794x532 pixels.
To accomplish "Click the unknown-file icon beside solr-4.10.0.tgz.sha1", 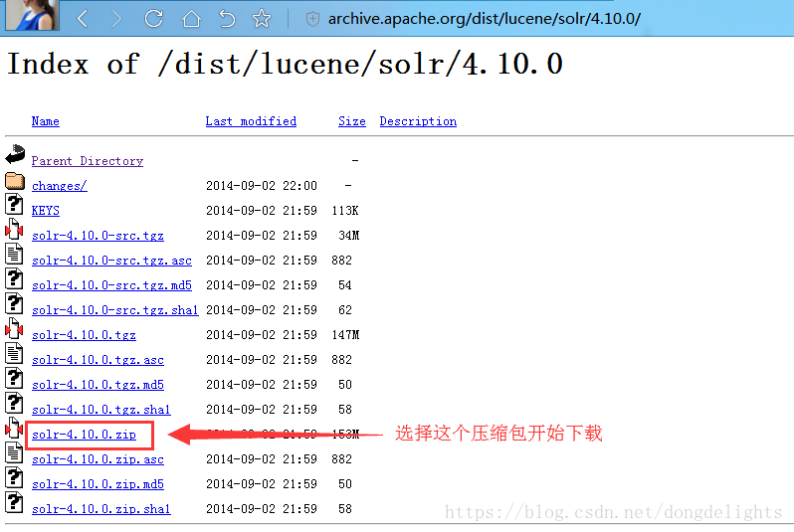I will (x=14, y=403).
